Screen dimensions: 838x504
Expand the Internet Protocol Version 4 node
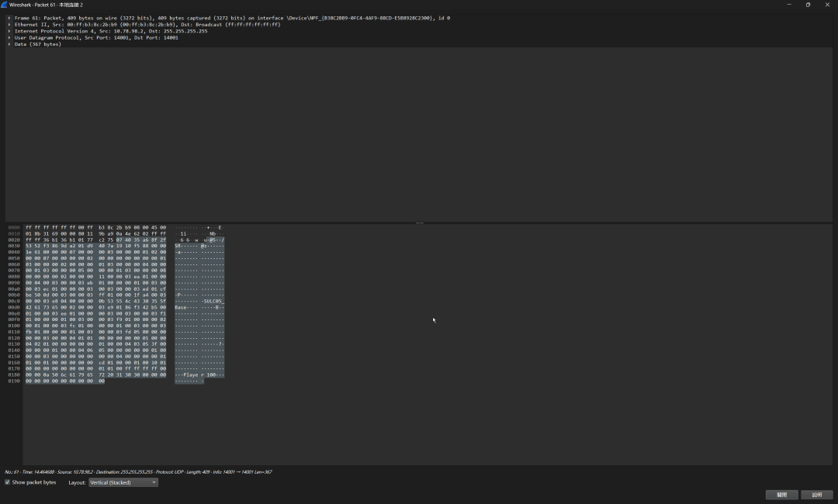click(9, 31)
